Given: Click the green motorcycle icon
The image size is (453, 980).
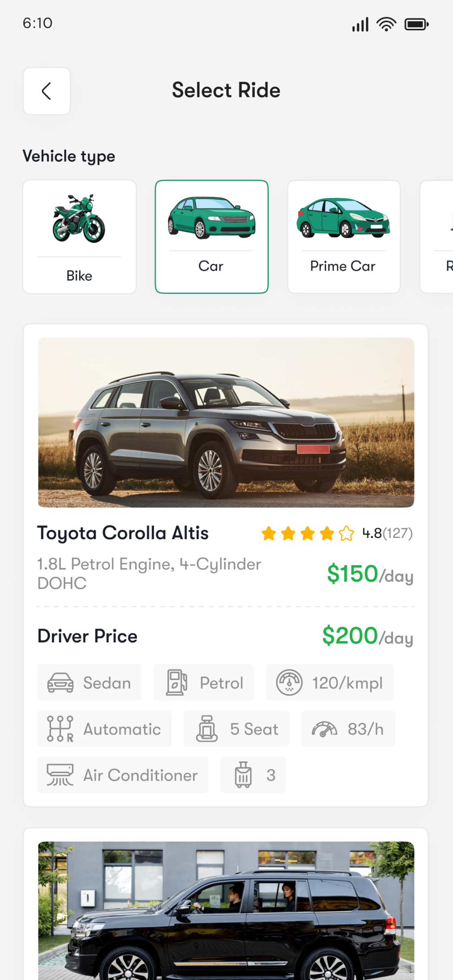Looking at the screenshot, I should point(79,219).
